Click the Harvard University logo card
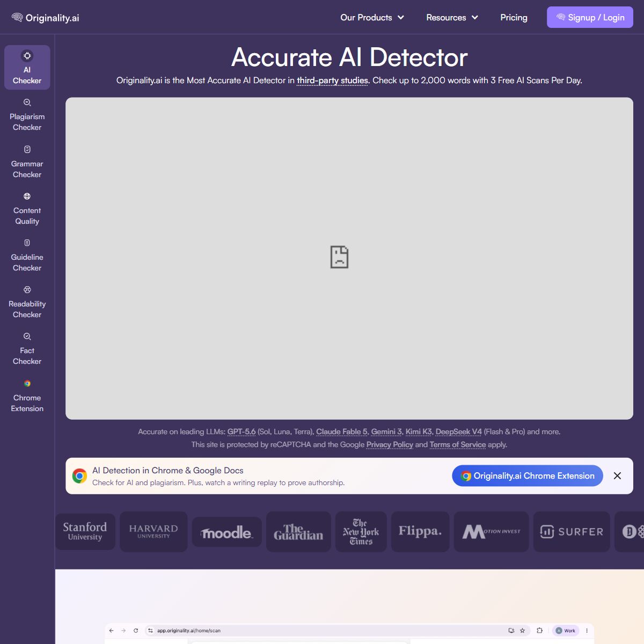The height and width of the screenshot is (644, 644). click(153, 531)
